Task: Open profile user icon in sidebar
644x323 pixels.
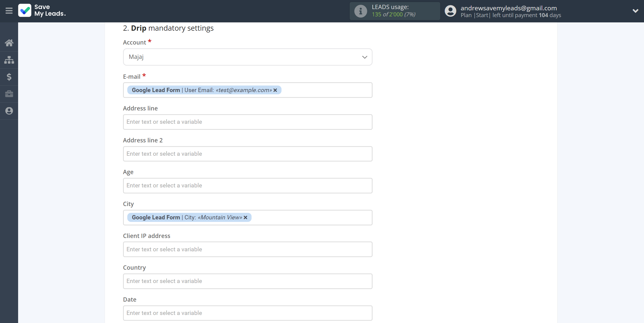Action: (x=9, y=111)
